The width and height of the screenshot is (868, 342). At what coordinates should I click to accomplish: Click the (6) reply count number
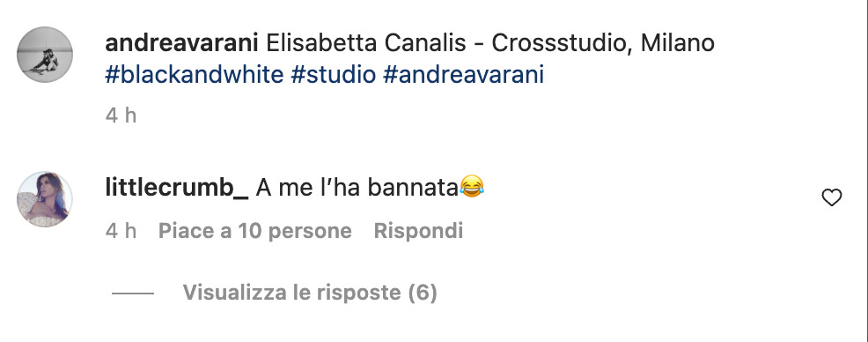pyautogui.click(x=423, y=292)
